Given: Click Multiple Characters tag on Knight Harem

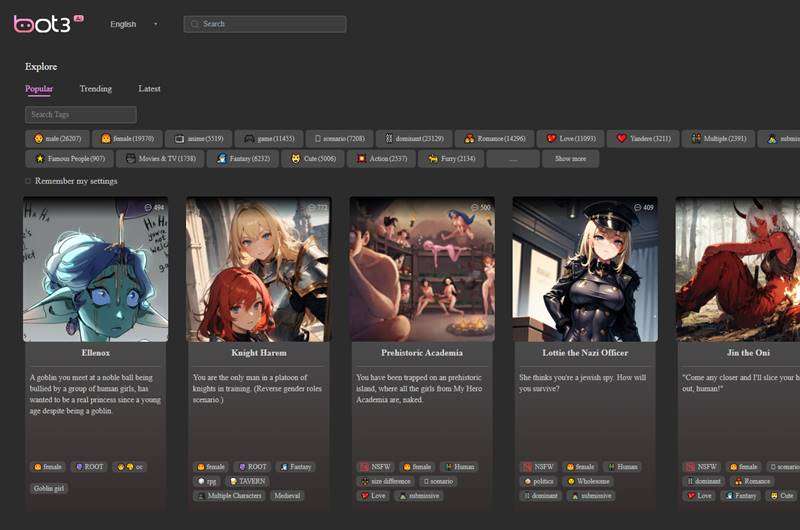Looking at the screenshot, I should [229, 495].
